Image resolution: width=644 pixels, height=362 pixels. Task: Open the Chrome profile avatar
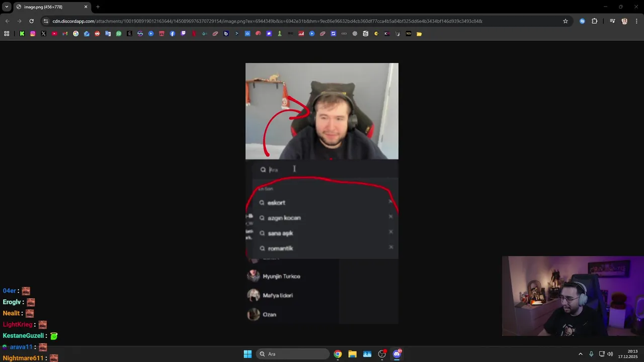pyautogui.click(x=624, y=21)
